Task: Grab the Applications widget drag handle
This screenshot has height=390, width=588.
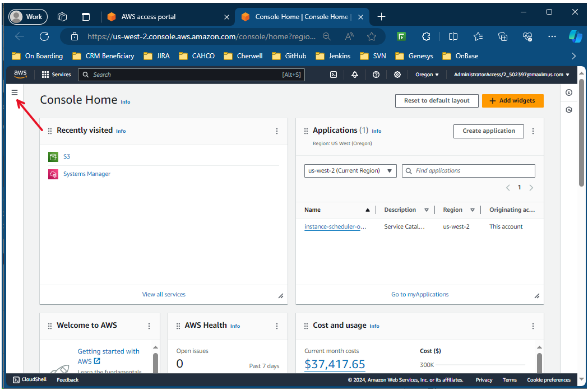Action: 306,131
